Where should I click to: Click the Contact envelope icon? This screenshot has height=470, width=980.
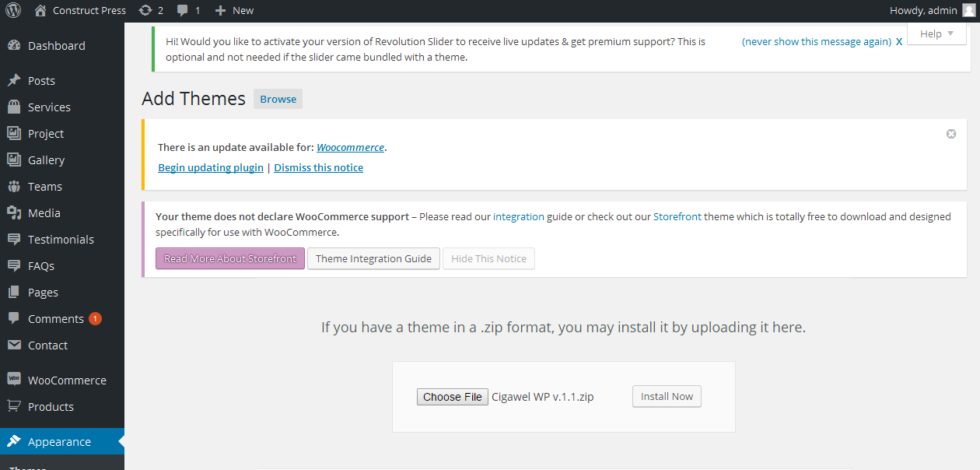coord(14,345)
